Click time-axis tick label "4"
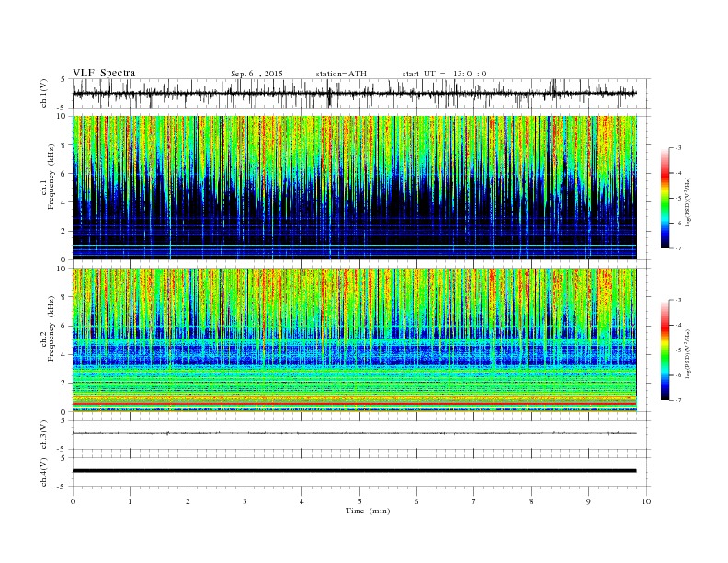Viewport: 728px width, 563px height. pos(301,501)
